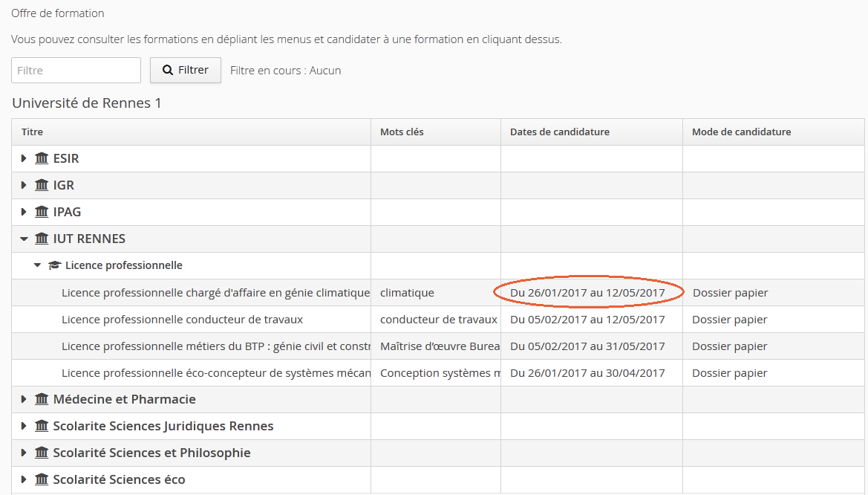
Task: Expand Scolarité Sciences et Philosophie arrow
Action: (23, 453)
